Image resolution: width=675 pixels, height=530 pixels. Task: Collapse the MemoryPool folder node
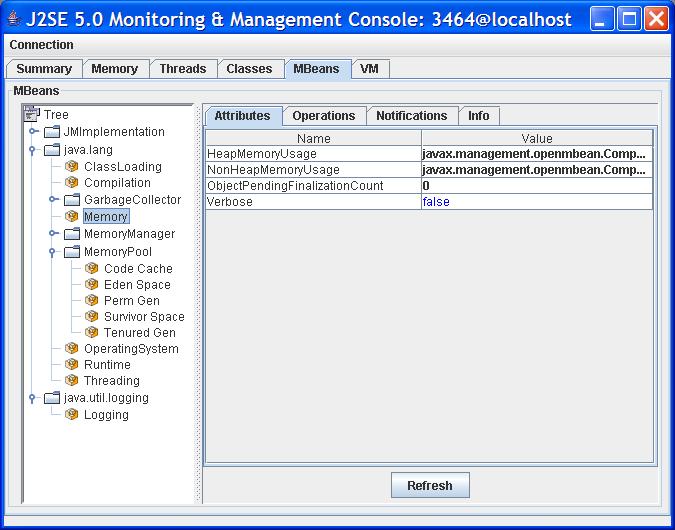(53, 252)
